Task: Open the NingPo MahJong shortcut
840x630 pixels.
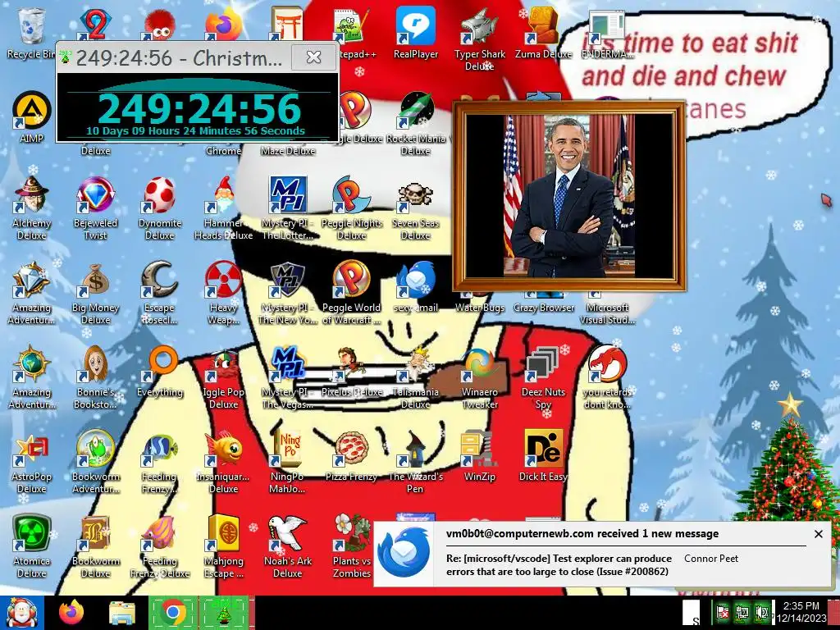Action: tap(288, 463)
